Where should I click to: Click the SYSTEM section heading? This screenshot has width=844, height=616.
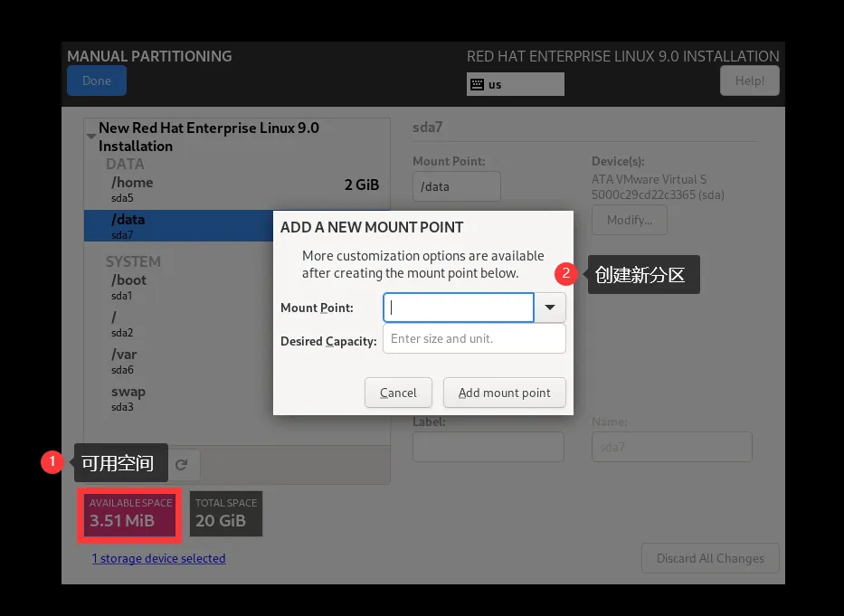click(x=133, y=261)
